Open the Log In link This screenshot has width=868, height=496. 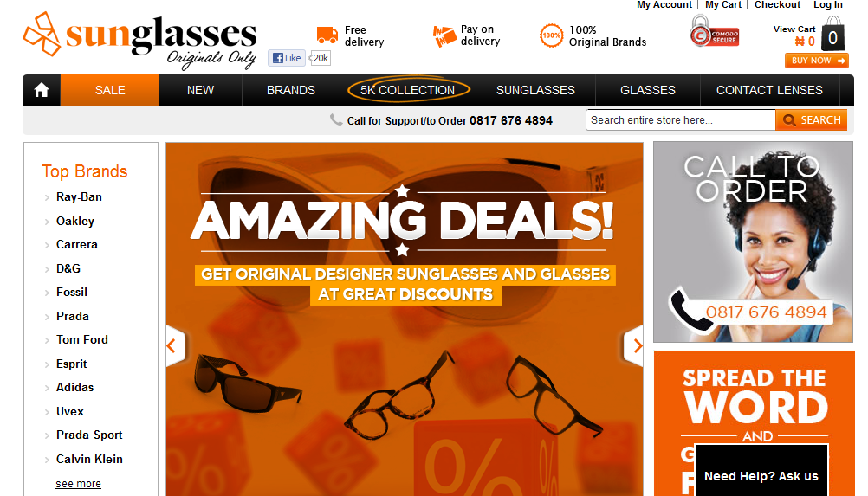point(827,4)
